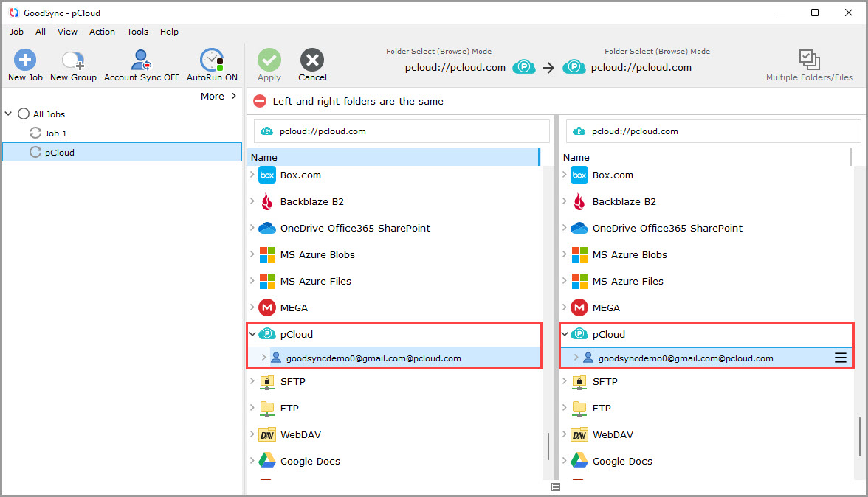Expand MS Azure Blobs in right pane
The image size is (868, 497).
[565, 254]
